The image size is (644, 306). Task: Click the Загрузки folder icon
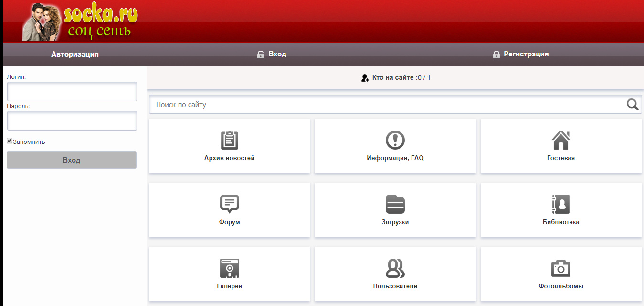[x=395, y=204]
